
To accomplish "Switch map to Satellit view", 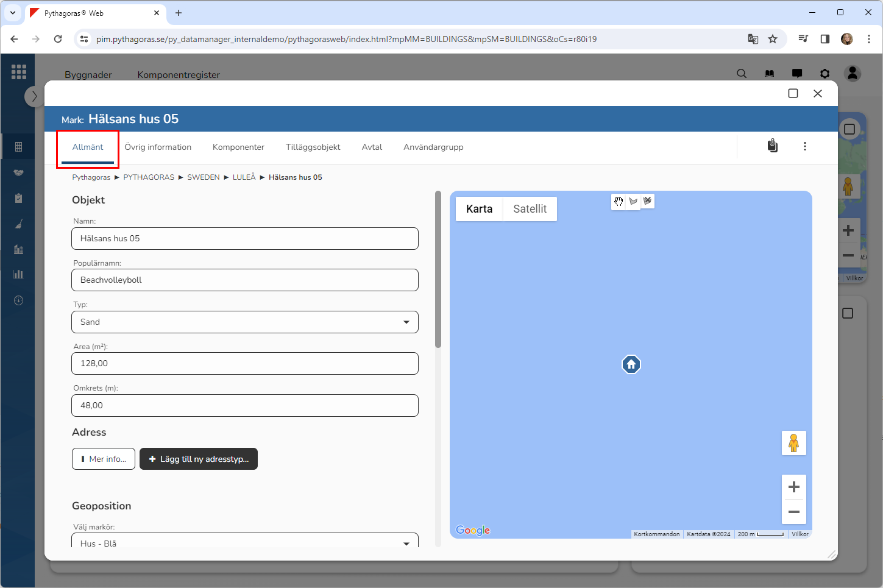I will tap(530, 209).
